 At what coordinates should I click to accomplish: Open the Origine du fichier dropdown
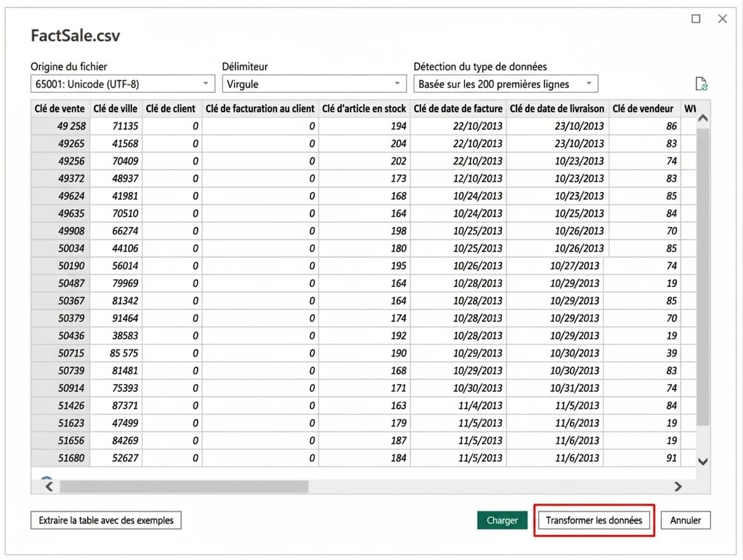pos(123,84)
